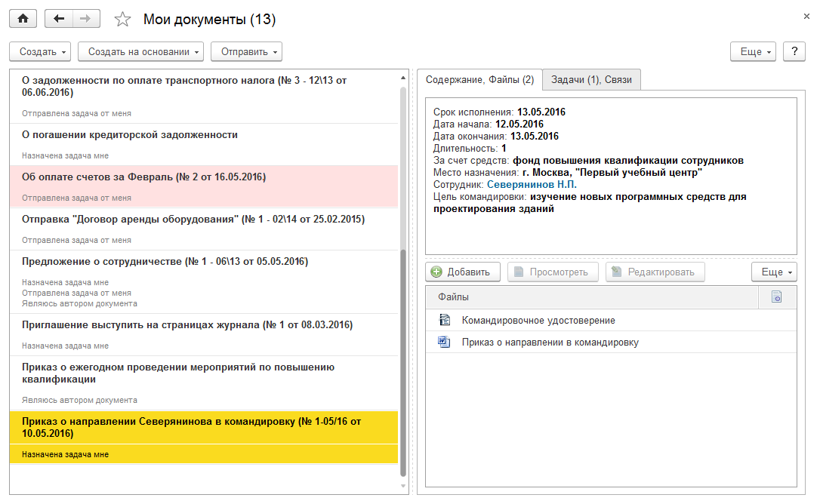Close the Мои документы form
Screen dimensions: 820x504
[x=806, y=17]
